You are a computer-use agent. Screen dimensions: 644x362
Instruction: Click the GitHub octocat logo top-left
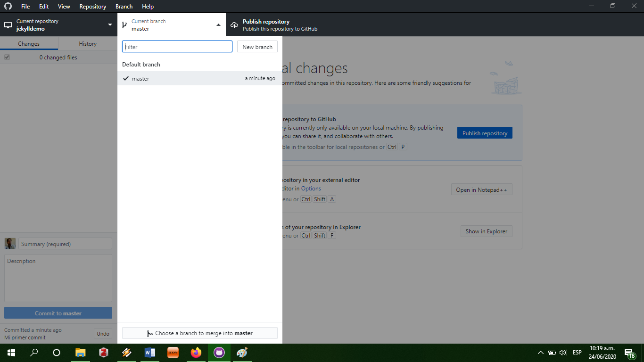[7, 6]
